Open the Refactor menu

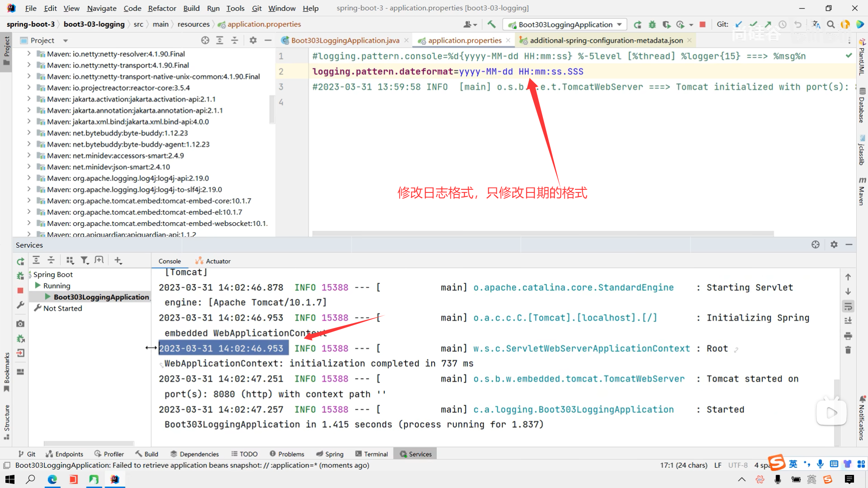[x=162, y=8]
